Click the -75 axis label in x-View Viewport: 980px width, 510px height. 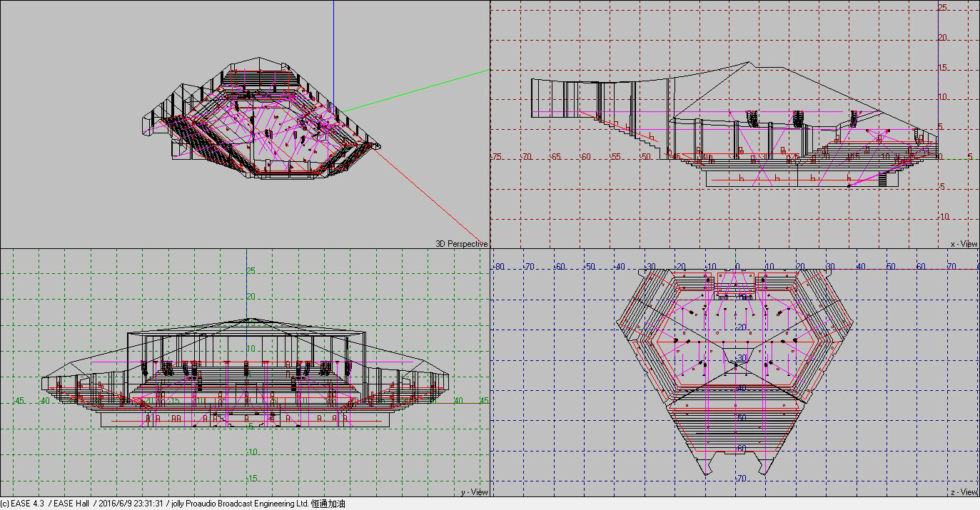[x=496, y=157]
